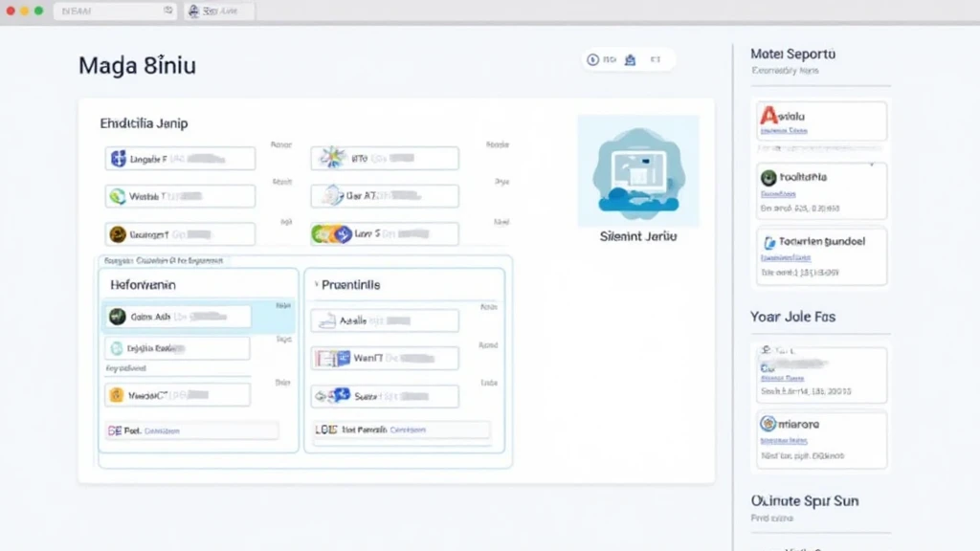This screenshot has width=980, height=551.
Task: Open the Toduirien gundoel card
Action: click(x=819, y=255)
